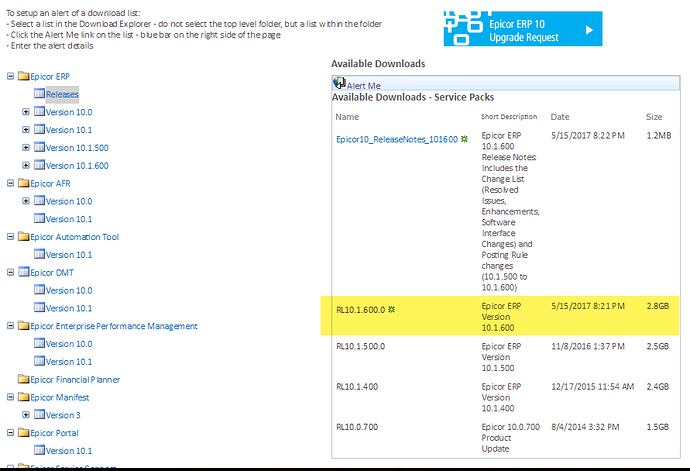The image size is (690, 471).
Task: Click the Alert Me link
Action: (363, 86)
